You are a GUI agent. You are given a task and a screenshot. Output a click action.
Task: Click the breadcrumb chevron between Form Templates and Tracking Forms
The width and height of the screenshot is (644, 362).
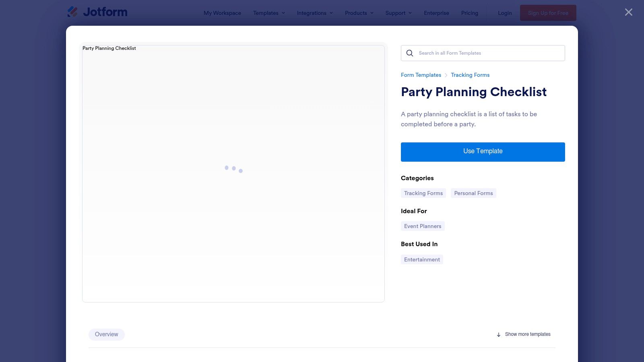click(x=446, y=75)
